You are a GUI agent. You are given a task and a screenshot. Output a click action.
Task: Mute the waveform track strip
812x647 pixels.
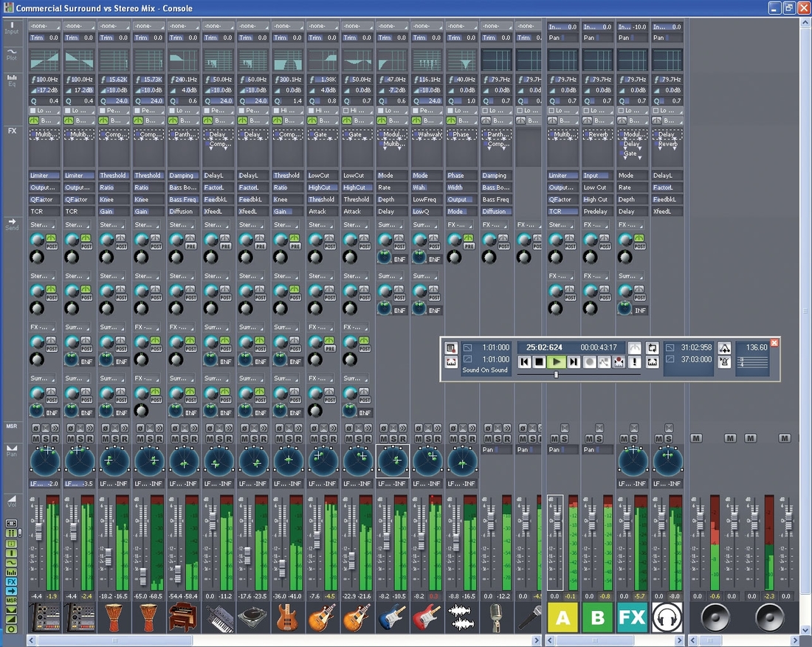pyautogui.click(x=454, y=438)
